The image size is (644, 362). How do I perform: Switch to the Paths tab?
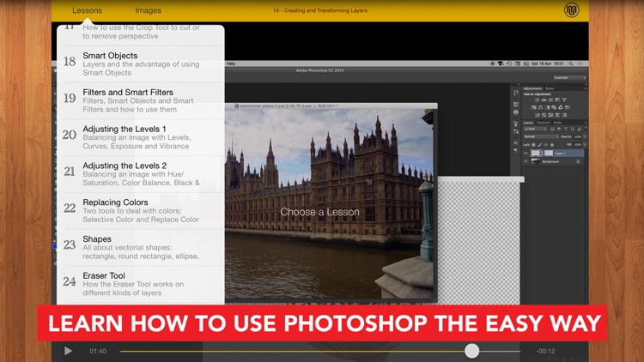[558, 123]
